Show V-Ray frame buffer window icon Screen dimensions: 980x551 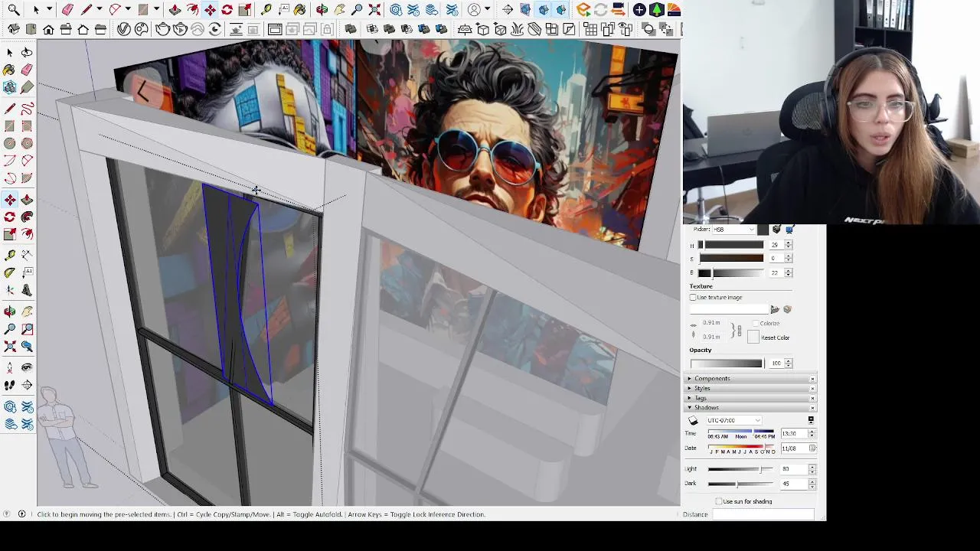tap(275, 29)
